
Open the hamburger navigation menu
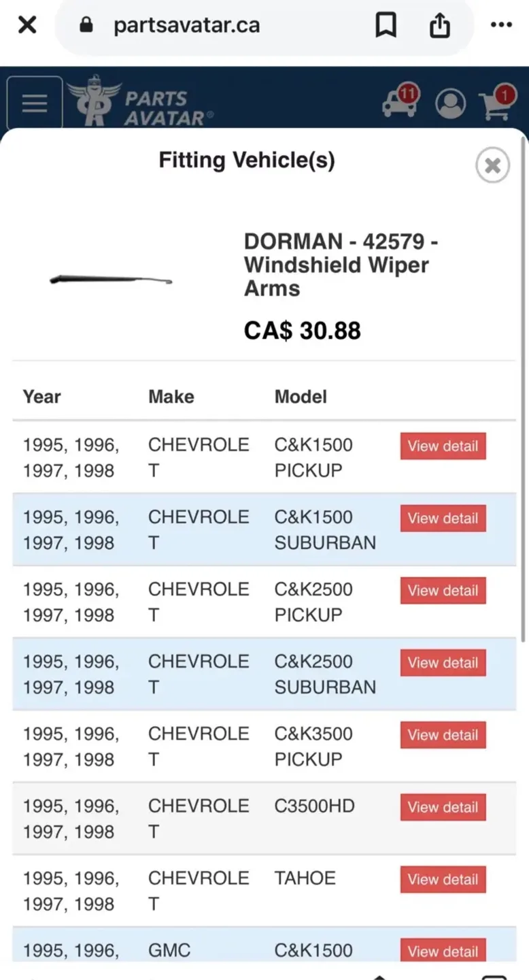pyautogui.click(x=35, y=103)
